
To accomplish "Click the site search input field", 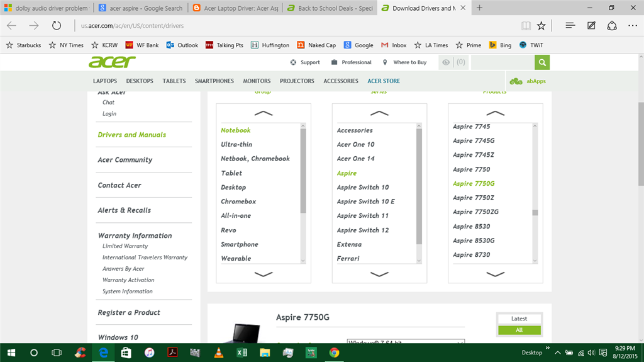I will coord(502,62).
